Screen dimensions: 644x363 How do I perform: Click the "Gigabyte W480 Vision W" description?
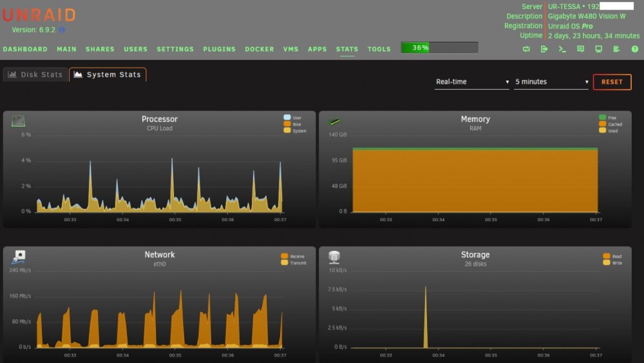tap(587, 16)
